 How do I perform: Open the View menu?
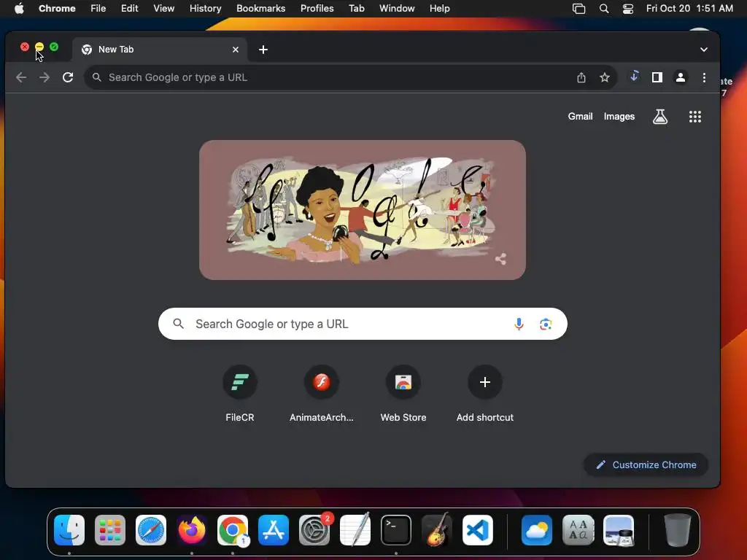[163, 8]
